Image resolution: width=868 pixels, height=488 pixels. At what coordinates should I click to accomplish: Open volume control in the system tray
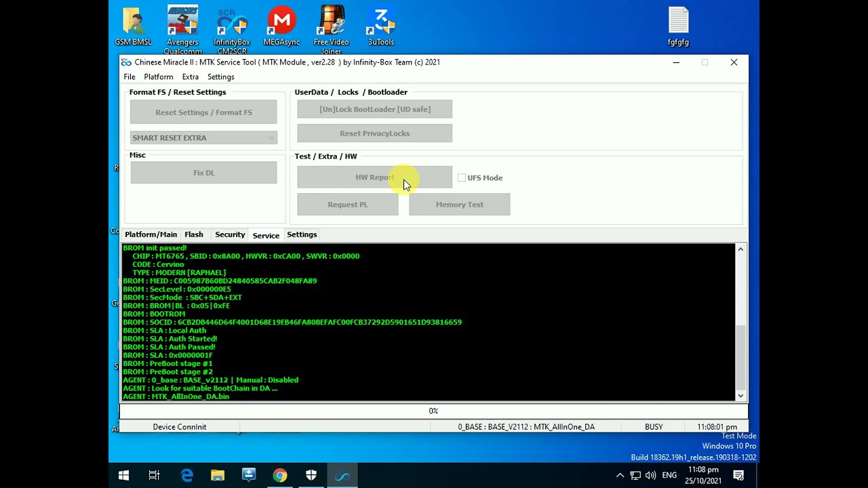pyautogui.click(x=651, y=476)
